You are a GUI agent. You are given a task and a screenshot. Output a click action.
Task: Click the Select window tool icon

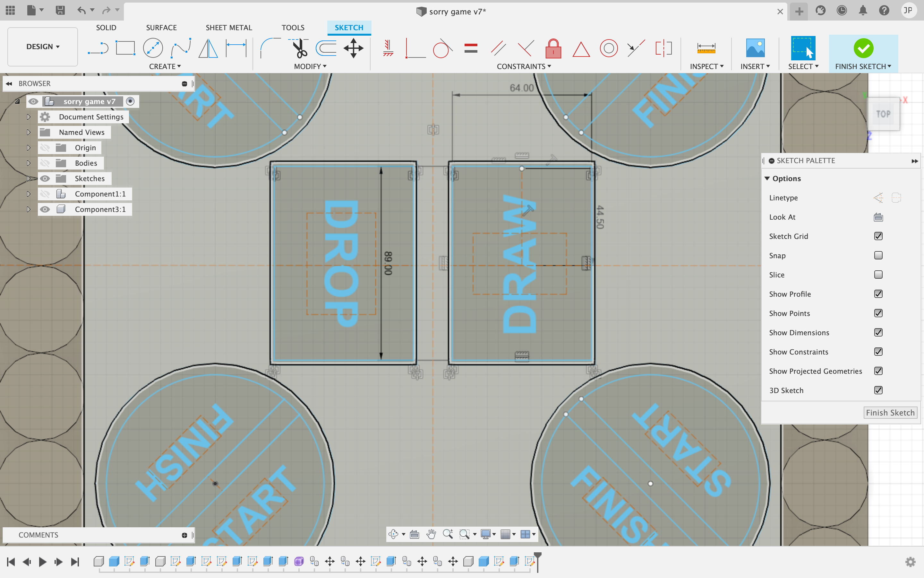(803, 48)
